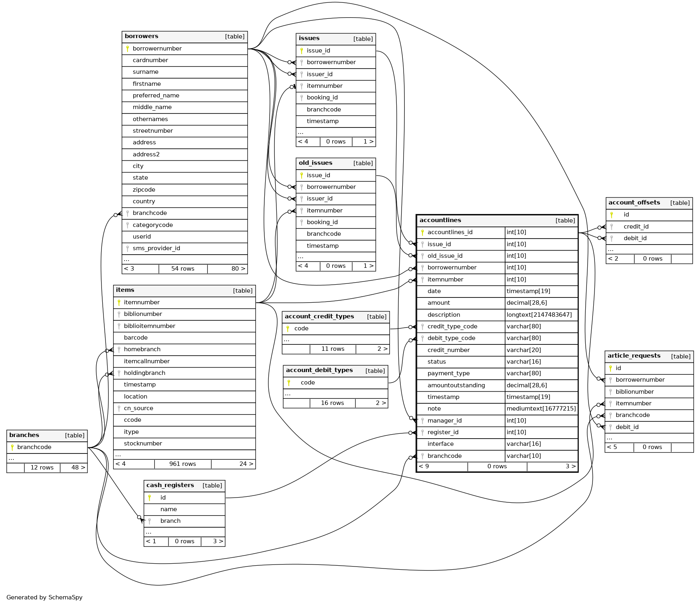Open the account_debit_types table header
The image size is (700, 605).
(x=319, y=370)
